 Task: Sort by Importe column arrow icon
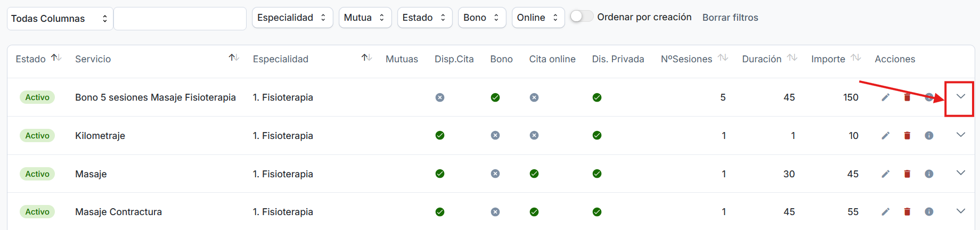pyautogui.click(x=855, y=58)
